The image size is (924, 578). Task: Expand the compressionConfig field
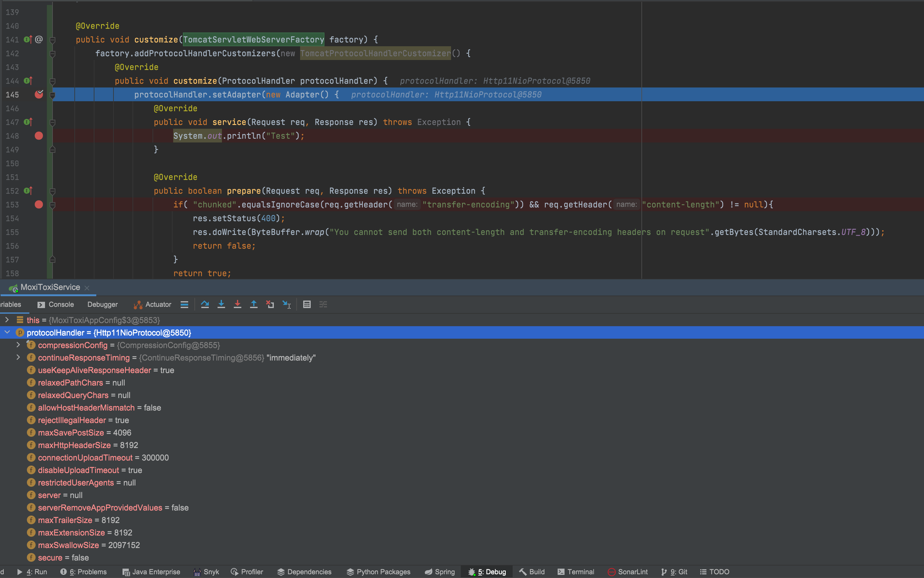(x=18, y=345)
